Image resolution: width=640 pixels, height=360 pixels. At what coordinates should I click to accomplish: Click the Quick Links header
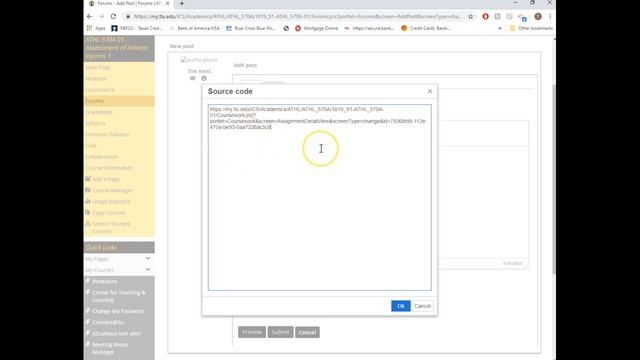coord(101,247)
